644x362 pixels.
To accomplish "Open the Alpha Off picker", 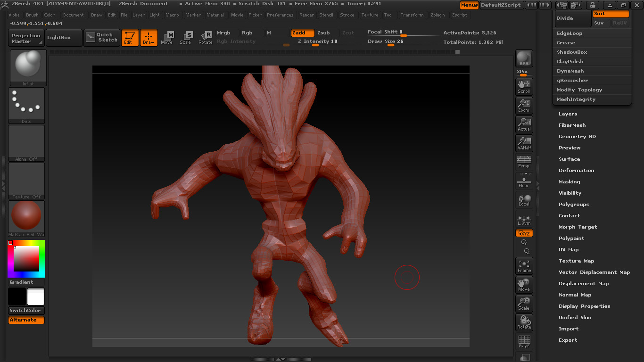I will point(26,143).
